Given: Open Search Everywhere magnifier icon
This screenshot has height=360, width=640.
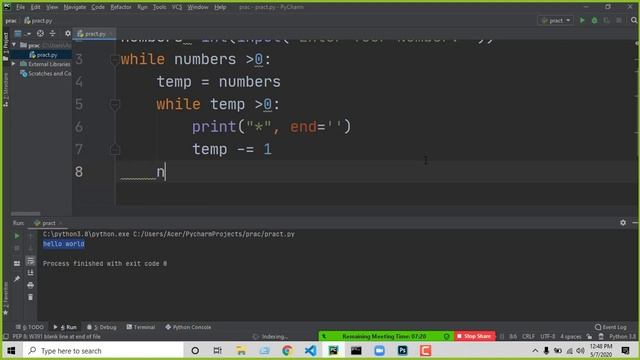Looking at the screenshot, I should point(634,20).
